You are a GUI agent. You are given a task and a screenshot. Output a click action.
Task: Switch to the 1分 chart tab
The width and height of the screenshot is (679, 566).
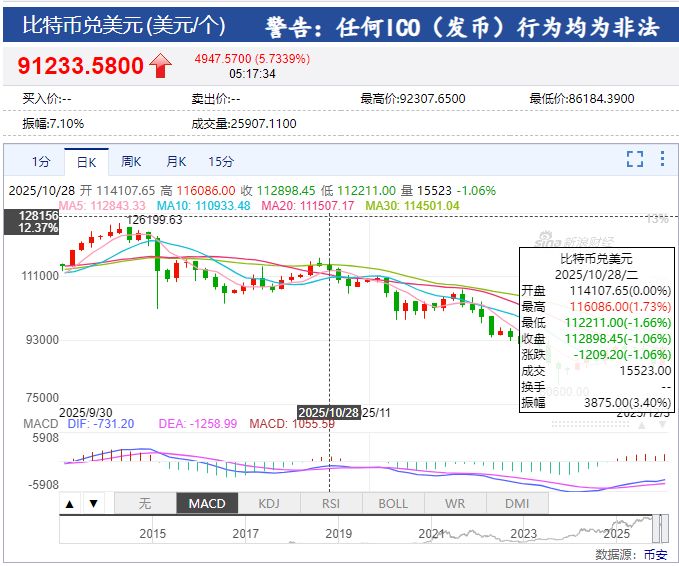click(x=41, y=161)
